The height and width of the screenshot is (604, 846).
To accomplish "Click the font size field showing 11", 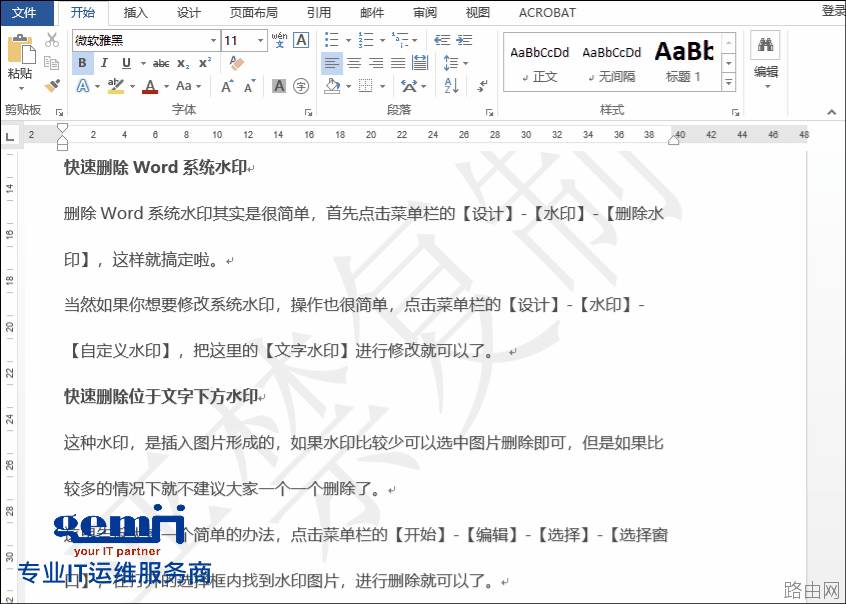I will tap(238, 40).
